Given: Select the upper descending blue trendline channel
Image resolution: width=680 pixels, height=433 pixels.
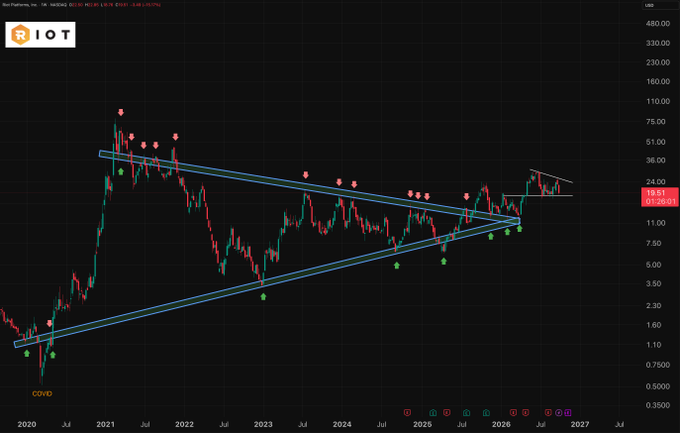Looking at the screenshot, I should (309, 187).
